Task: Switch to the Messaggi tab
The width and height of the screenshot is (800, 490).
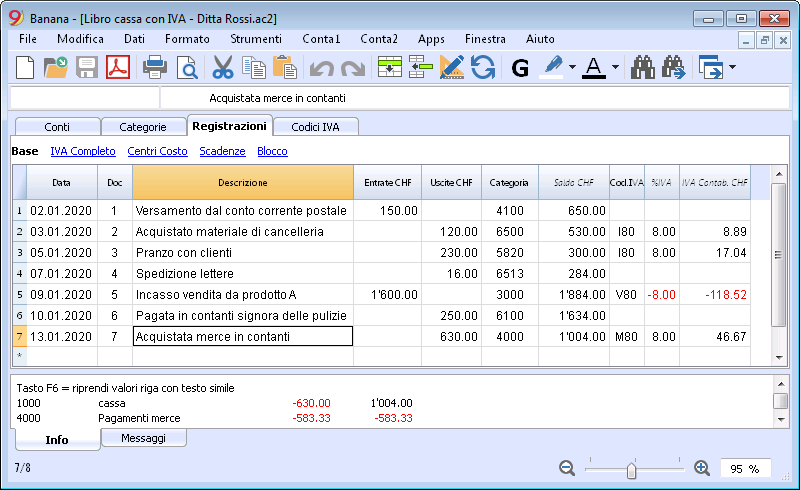Action: [x=143, y=438]
